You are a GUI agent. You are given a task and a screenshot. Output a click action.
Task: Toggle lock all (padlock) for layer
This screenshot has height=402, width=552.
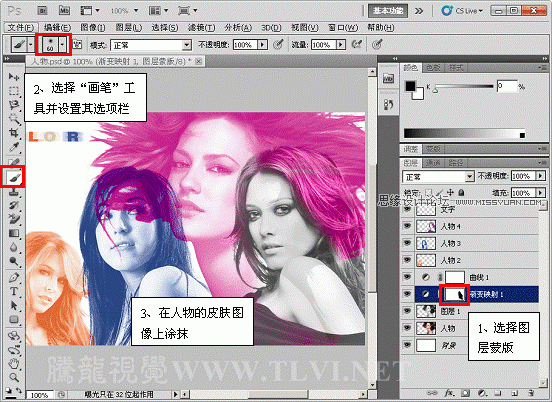pos(462,193)
